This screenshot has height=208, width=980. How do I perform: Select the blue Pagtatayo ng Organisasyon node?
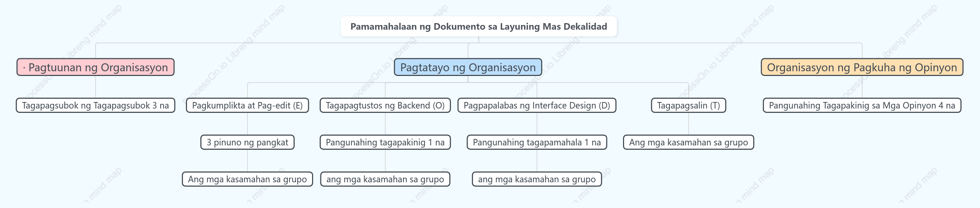(468, 67)
